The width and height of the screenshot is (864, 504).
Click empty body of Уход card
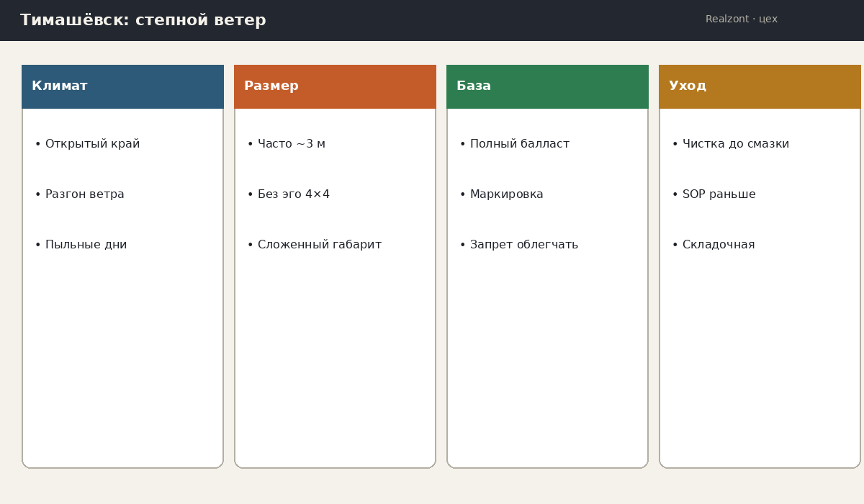coord(760,360)
